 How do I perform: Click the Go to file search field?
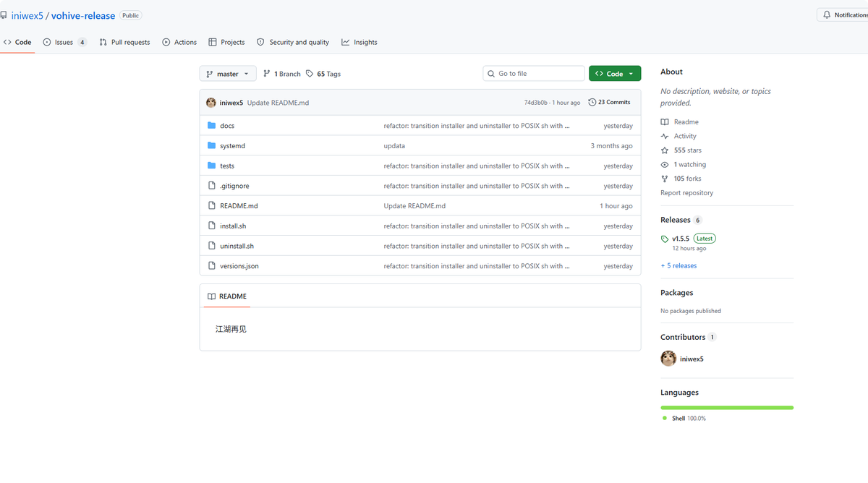pyautogui.click(x=534, y=74)
